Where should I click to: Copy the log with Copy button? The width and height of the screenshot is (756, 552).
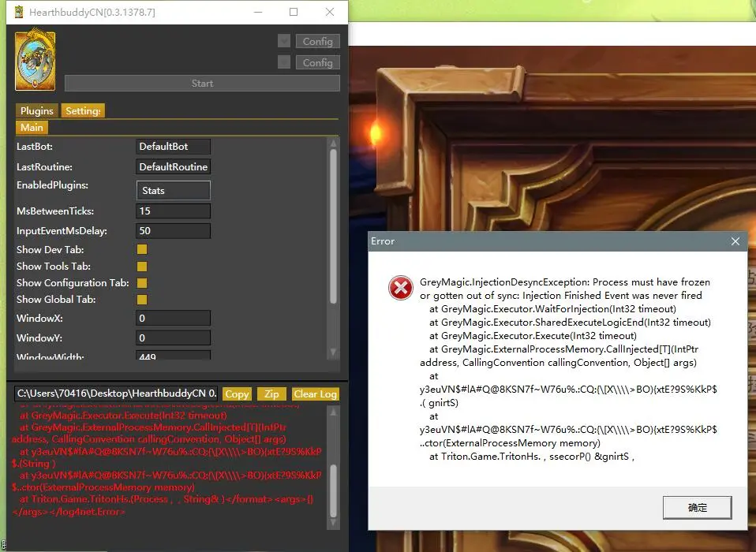pyautogui.click(x=237, y=393)
